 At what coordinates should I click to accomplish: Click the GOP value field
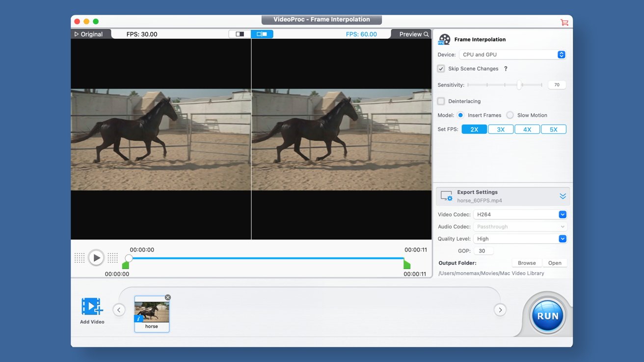[x=483, y=251]
